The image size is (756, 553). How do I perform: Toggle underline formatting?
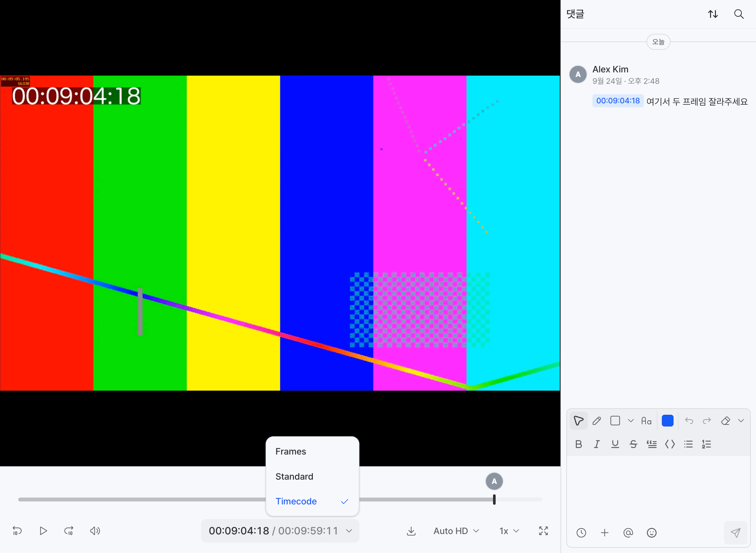click(x=615, y=444)
